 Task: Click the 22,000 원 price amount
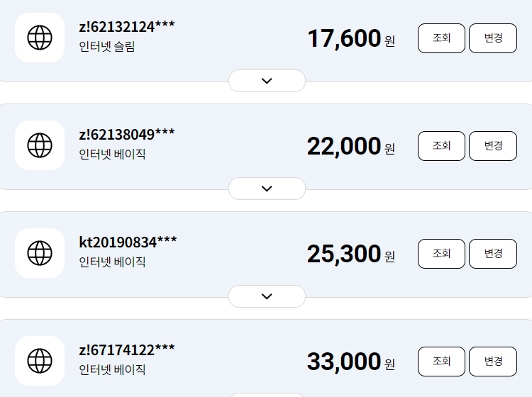point(350,146)
